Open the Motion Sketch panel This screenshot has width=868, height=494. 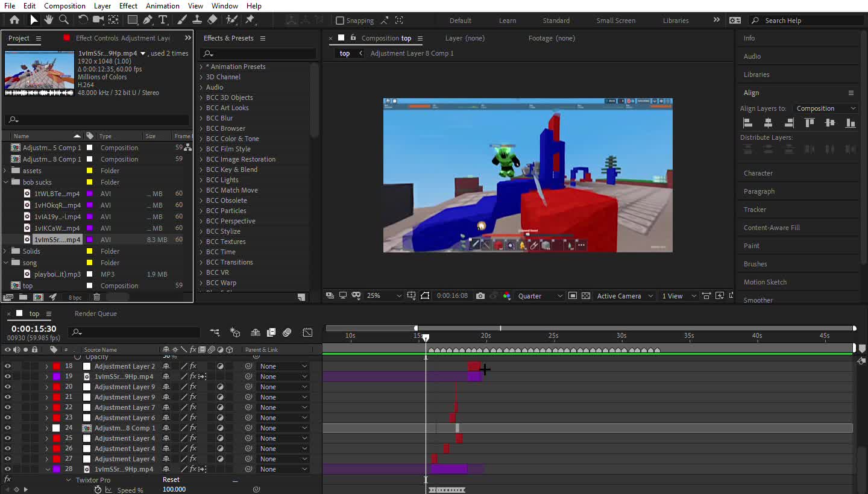coord(765,282)
